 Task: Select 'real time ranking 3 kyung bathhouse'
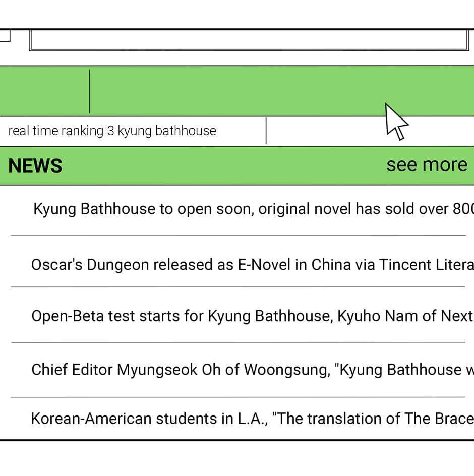click(x=112, y=131)
